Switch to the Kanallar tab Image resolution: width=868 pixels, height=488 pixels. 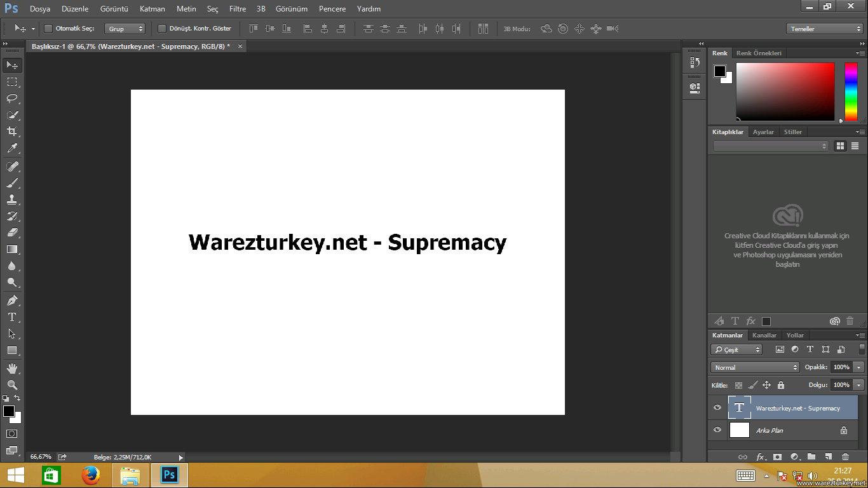point(764,335)
